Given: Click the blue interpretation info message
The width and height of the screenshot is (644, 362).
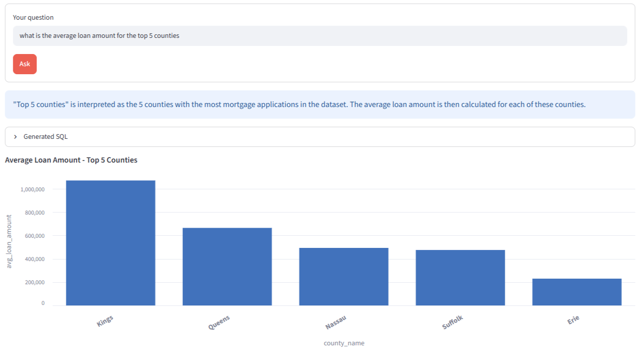Looking at the screenshot, I should pos(320,105).
